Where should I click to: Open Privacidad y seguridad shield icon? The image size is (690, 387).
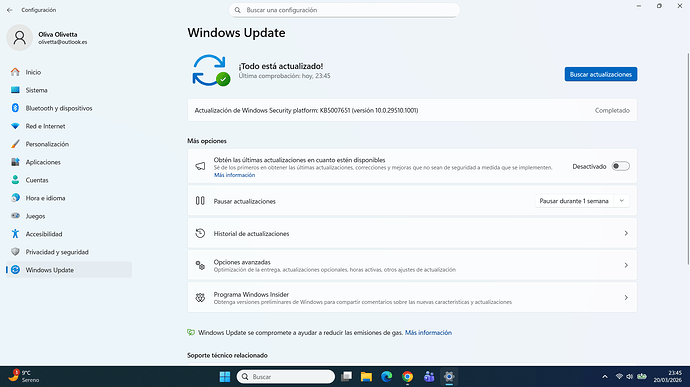click(x=15, y=252)
